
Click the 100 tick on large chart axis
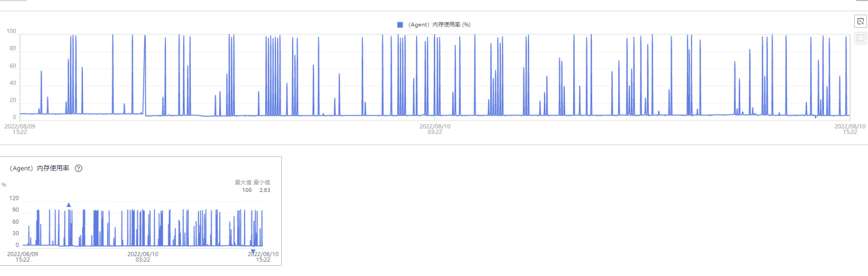click(x=11, y=31)
